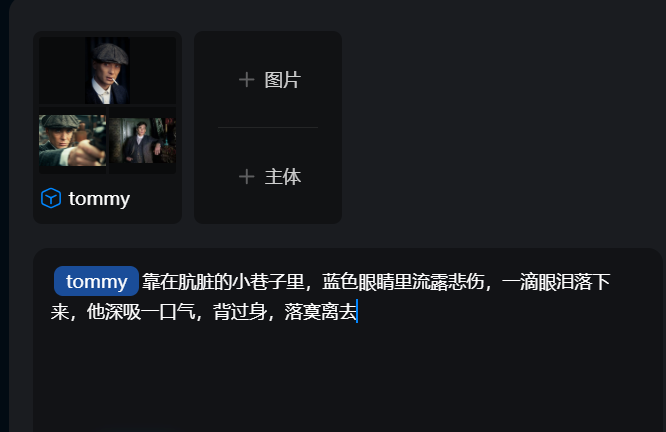Click the character 来 starting the second line
666x432 pixels.
[59, 312]
